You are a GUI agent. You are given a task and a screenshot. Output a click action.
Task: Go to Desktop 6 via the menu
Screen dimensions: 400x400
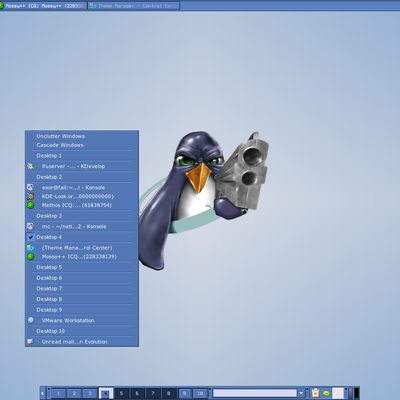click(x=82, y=278)
